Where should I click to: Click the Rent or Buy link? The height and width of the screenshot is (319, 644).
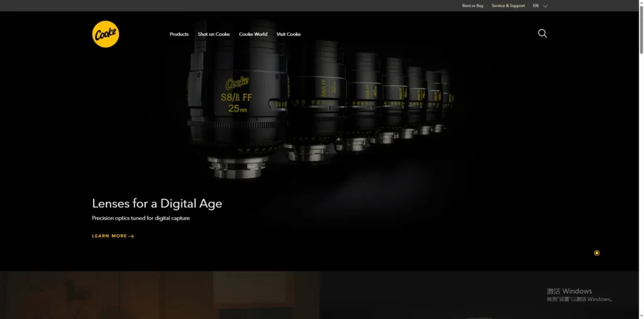tap(472, 6)
